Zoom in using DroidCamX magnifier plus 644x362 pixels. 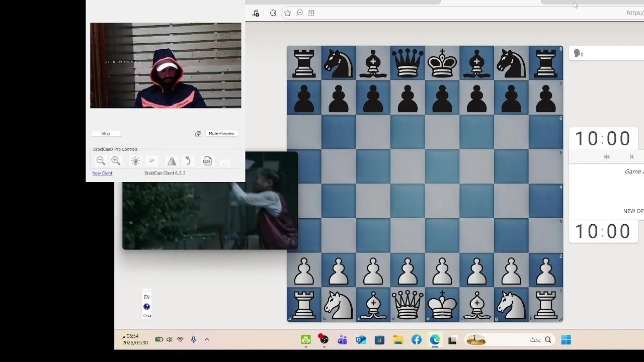pyautogui.click(x=116, y=161)
